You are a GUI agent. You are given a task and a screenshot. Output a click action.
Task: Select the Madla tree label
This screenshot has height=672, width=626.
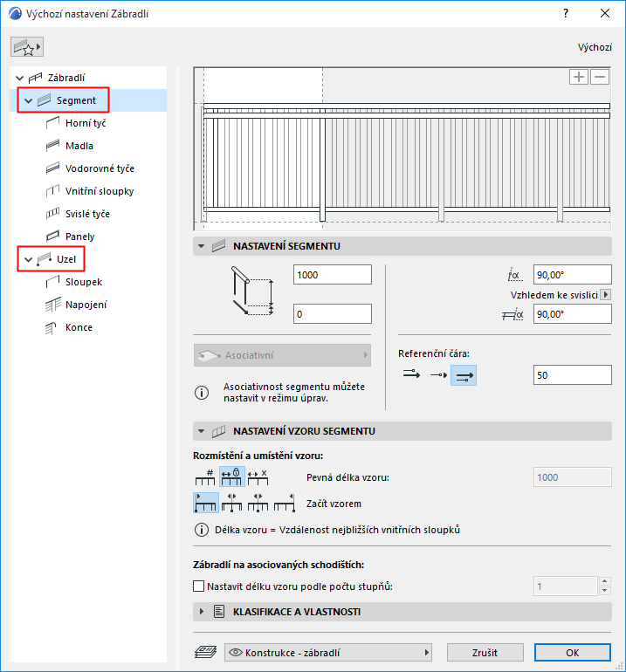(x=79, y=146)
